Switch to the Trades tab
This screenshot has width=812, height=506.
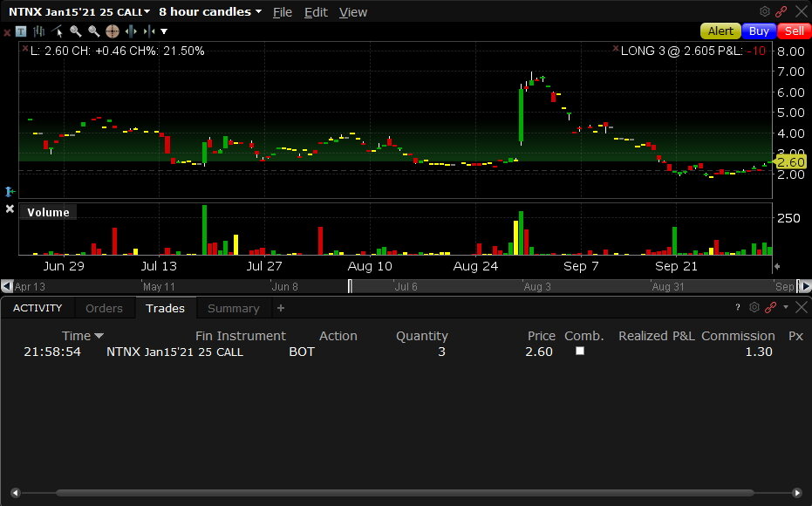[x=165, y=308]
